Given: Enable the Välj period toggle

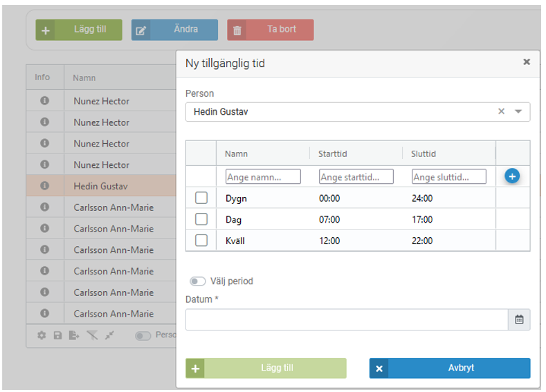Looking at the screenshot, I should coord(198,281).
